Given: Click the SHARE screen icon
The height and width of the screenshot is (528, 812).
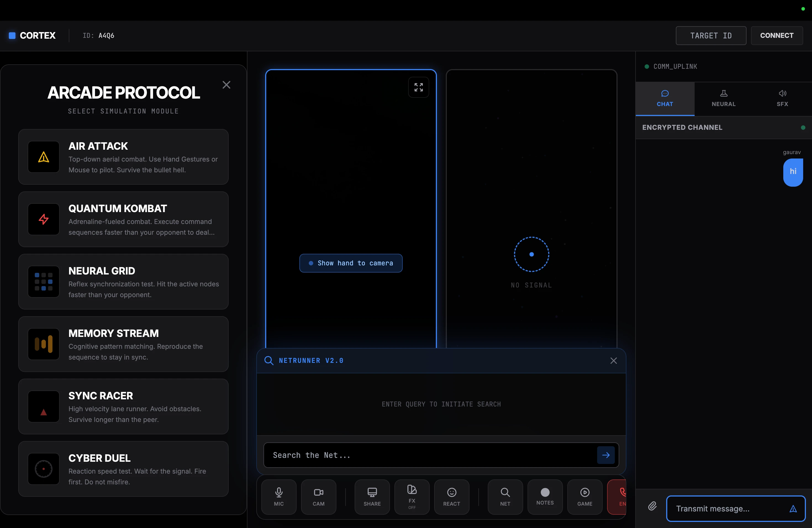Looking at the screenshot, I should [372, 497].
